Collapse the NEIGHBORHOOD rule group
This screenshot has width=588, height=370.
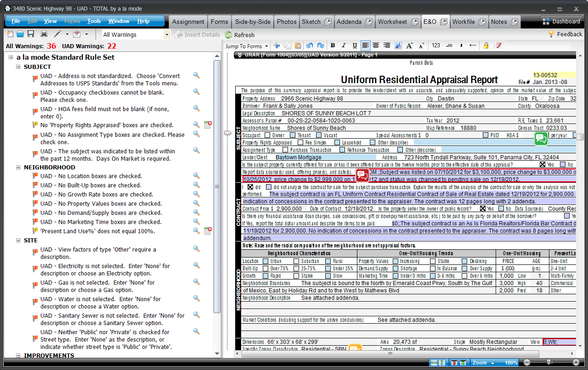(x=18, y=168)
